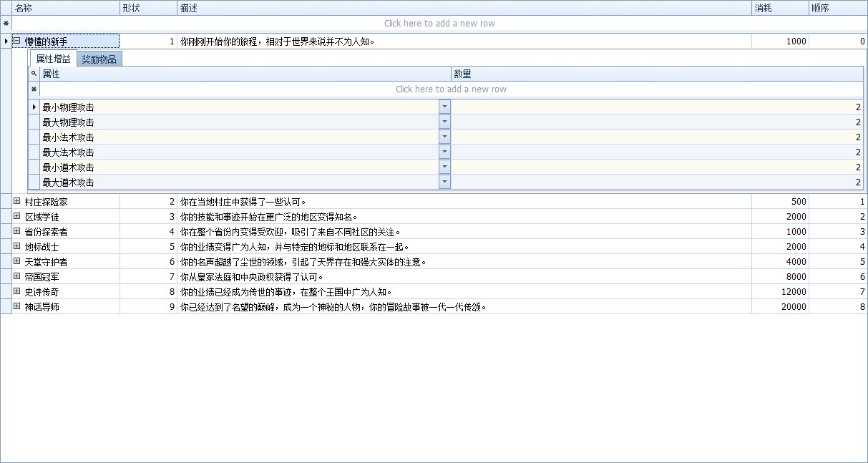Edit the 数量 value for 最大物理攻击
This screenshot has width=868, height=463.
pyautogui.click(x=657, y=122)
